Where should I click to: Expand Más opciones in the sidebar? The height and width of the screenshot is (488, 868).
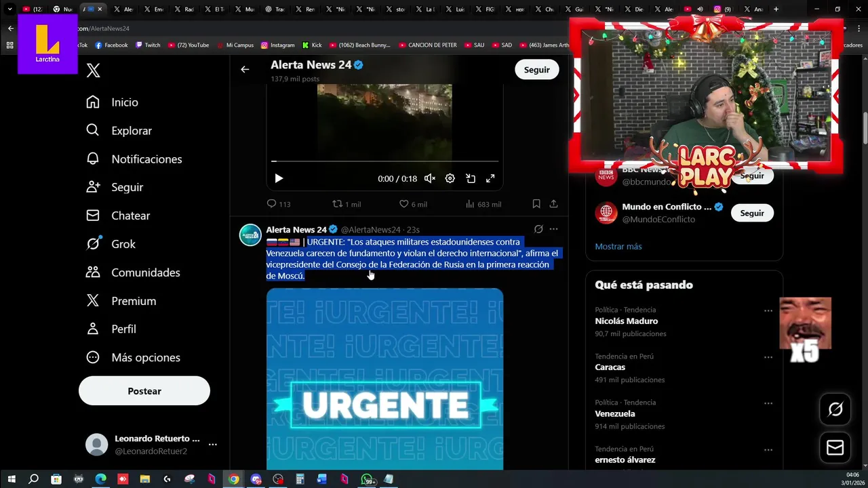coord(133,357)
